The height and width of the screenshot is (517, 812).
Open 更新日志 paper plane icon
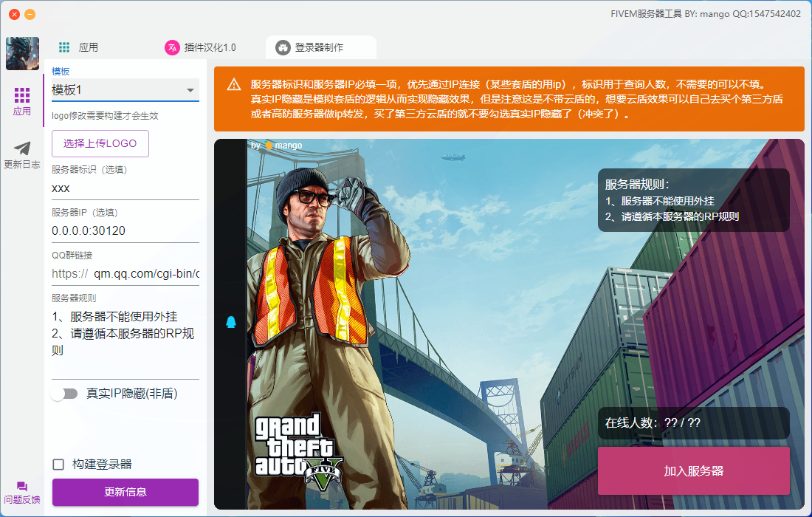(x=21, y=148)
